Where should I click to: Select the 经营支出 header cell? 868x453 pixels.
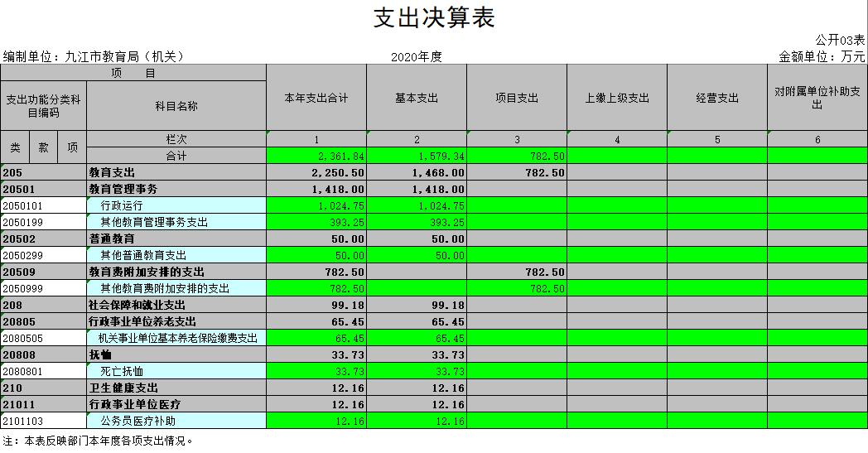[x=717, y=98]
